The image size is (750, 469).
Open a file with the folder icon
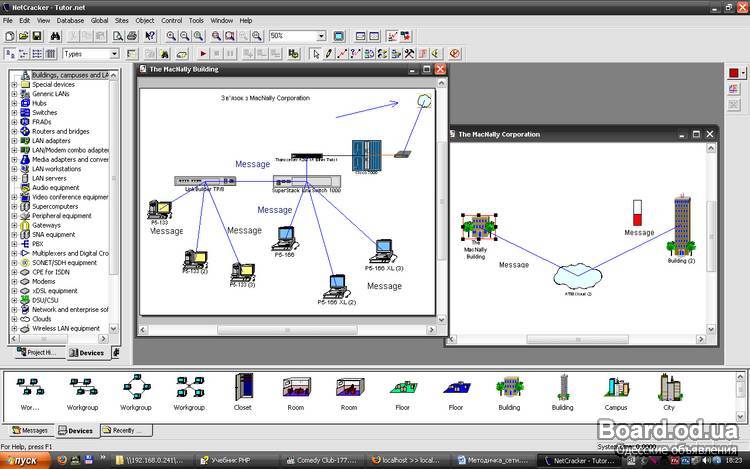23,36
